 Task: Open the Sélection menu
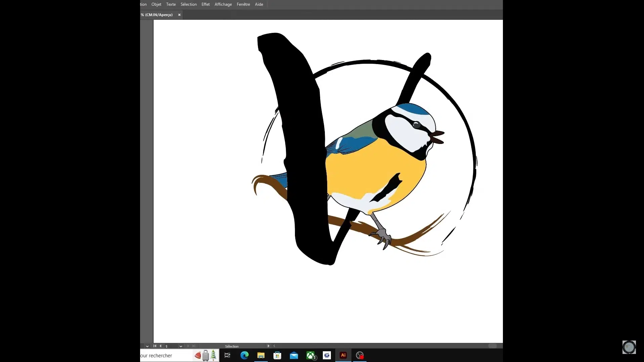(x=188, y=4)
